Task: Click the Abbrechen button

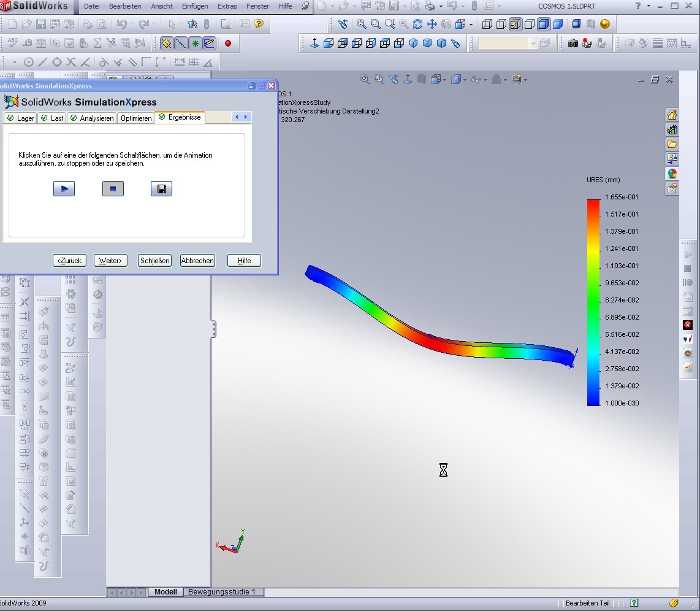Action: [x=197, y=260]
